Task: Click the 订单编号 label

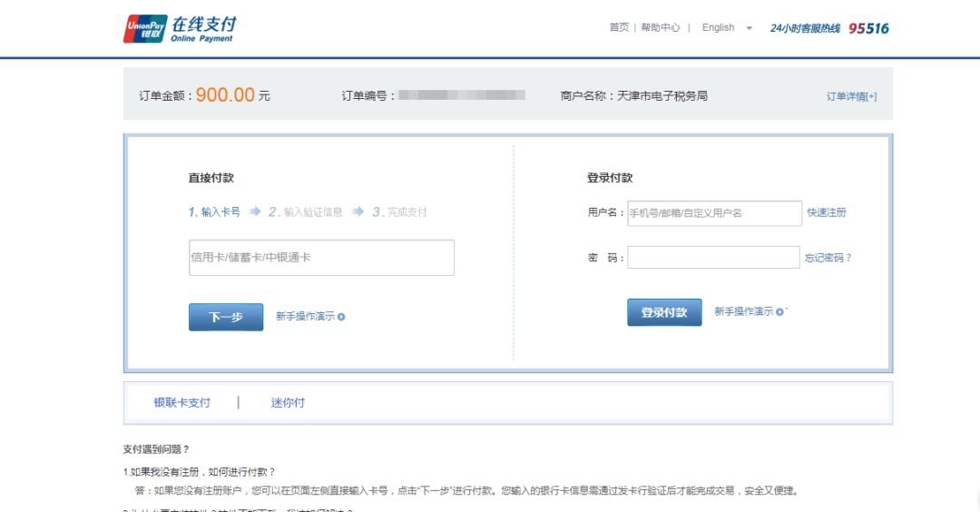Action: coord(368,95)
